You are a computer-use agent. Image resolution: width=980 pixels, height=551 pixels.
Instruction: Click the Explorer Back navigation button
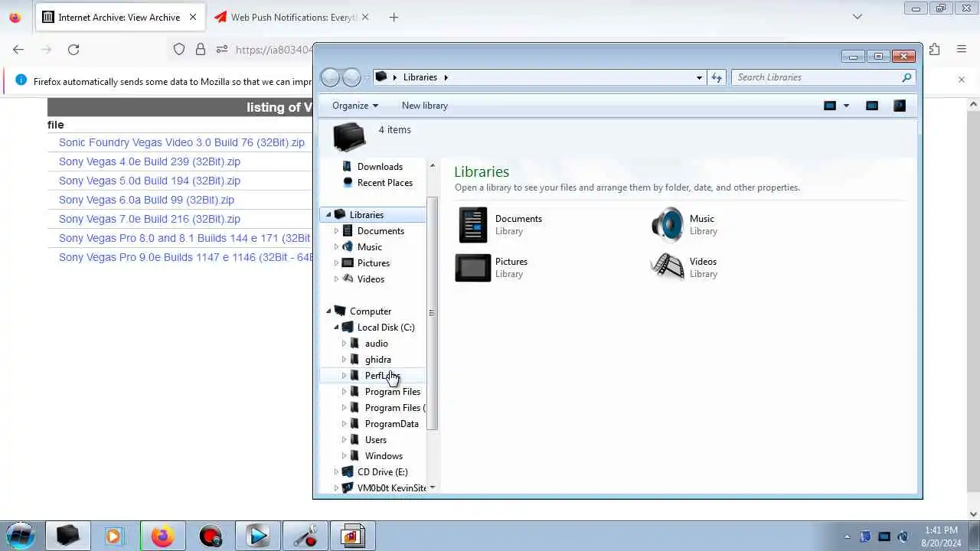(x=330, y=77)
